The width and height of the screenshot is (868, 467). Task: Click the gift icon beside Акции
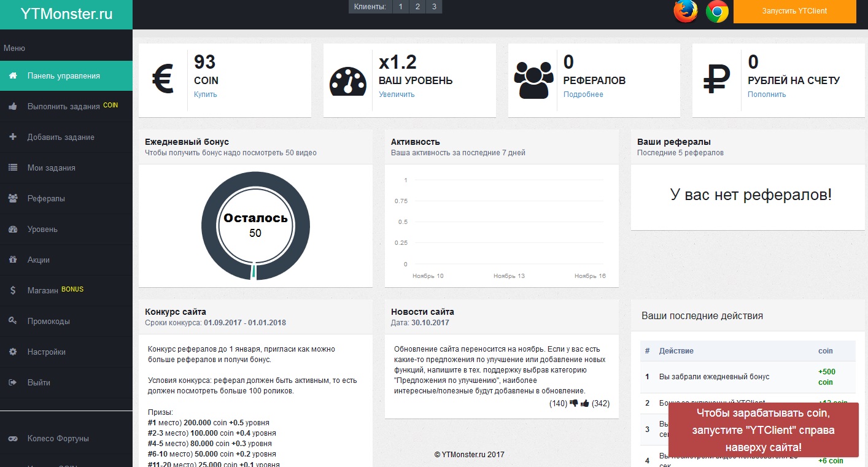(x=13, y=260)
